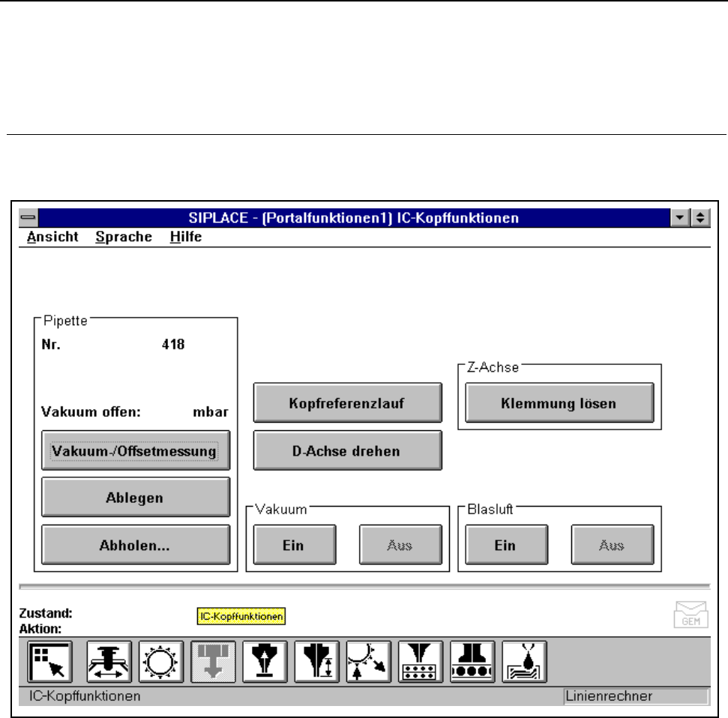Click the nozzle with upward arrow icon
Viewport: 728px width, 718px height.
(x=265, y=662)
